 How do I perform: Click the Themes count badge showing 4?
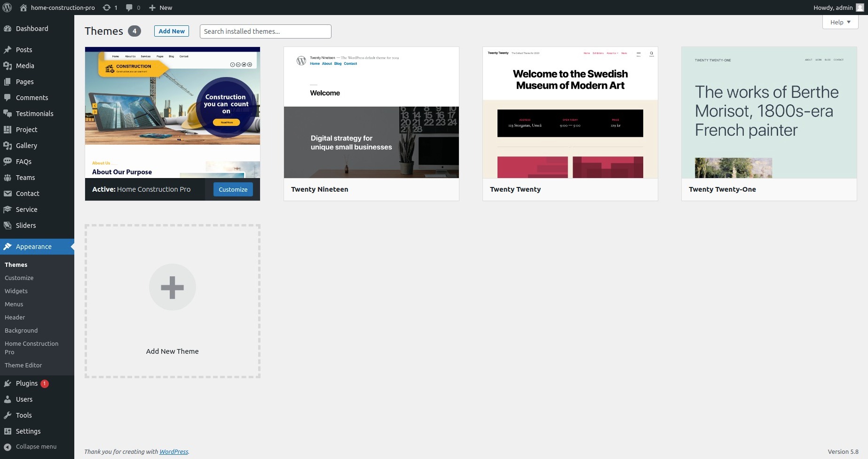(x=134, y=31)
